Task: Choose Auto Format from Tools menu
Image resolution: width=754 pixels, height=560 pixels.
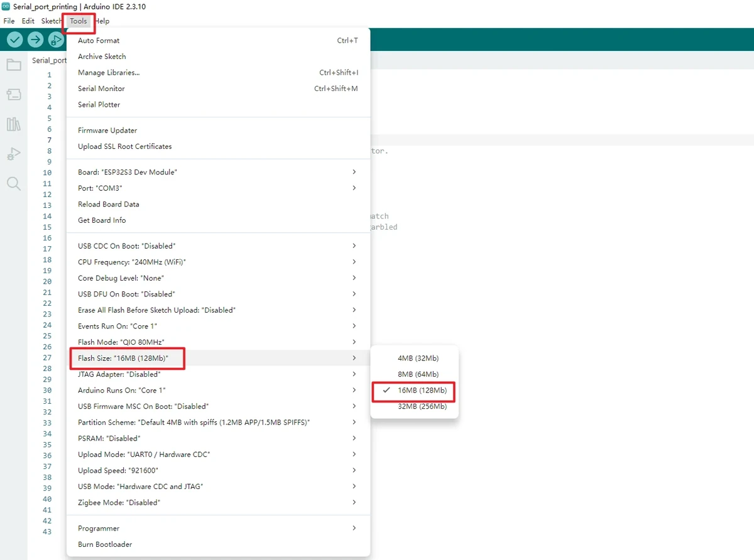Action: [219, 41]
